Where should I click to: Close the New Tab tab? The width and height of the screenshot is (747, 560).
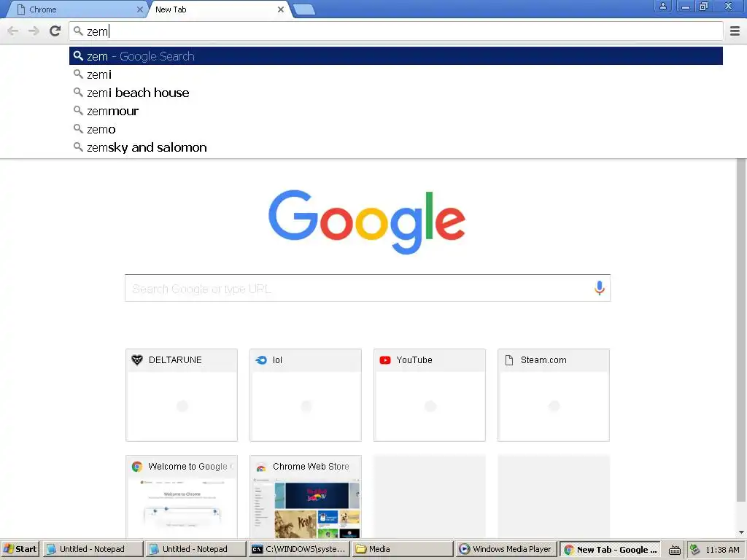[x=281, y=9]
